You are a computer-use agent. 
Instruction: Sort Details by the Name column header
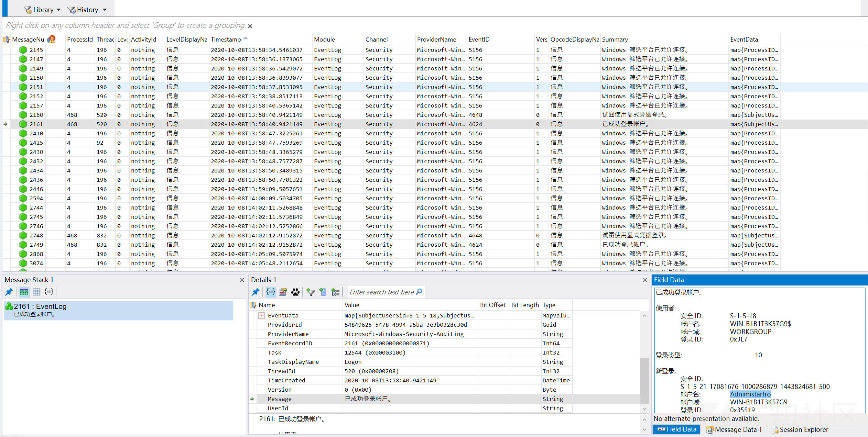267,305
